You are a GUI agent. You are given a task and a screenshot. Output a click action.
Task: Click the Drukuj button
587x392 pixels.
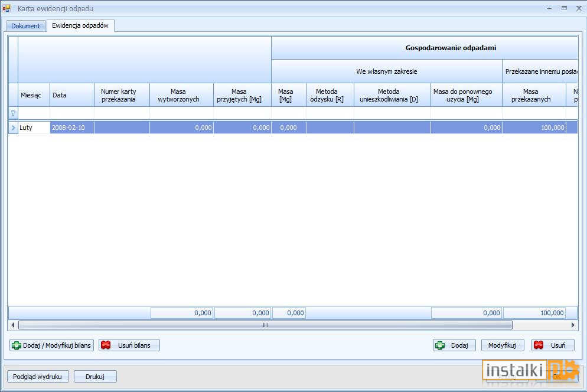pos(95,376)
